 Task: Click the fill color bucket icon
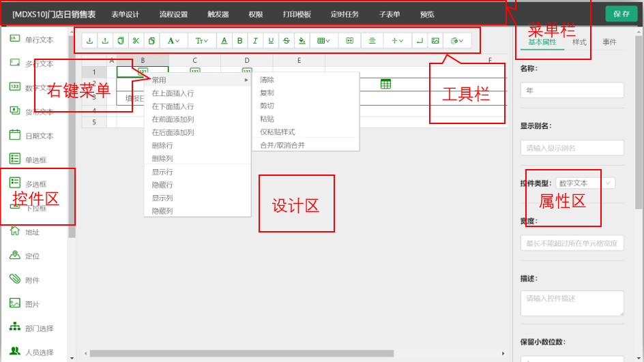[x=302, y=41]
